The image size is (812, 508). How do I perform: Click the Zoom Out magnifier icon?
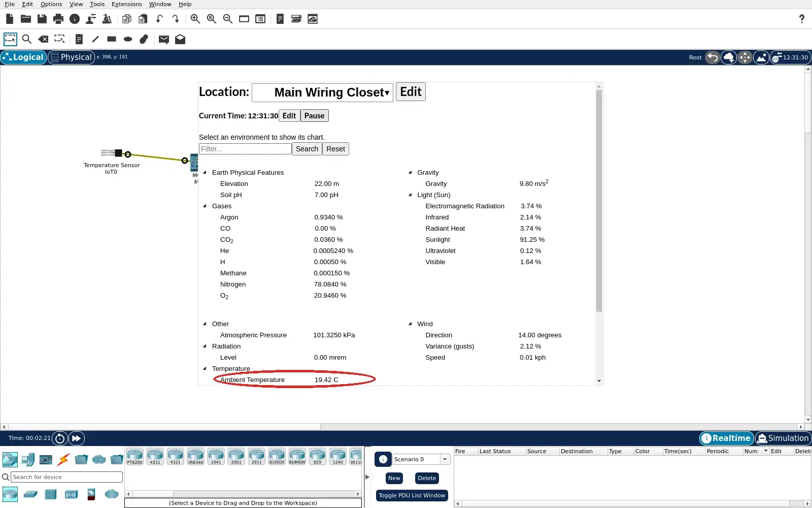coord(228,19)
